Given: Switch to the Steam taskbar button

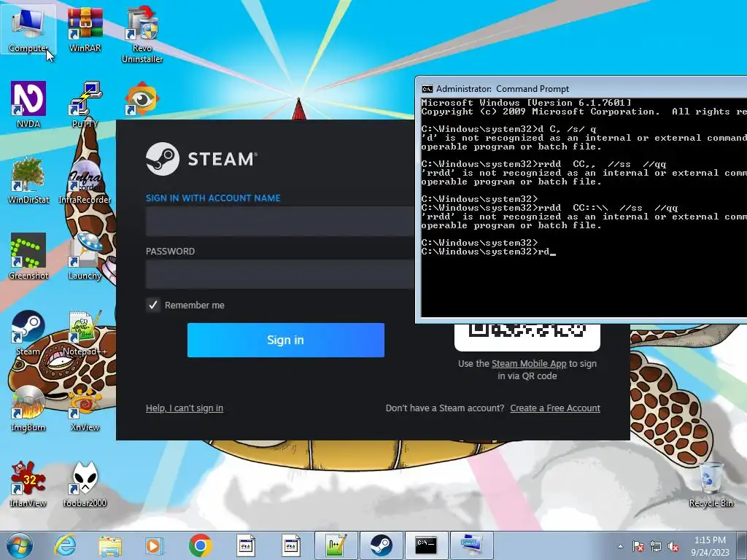Looking at the screenshot, I should (381, 545).
